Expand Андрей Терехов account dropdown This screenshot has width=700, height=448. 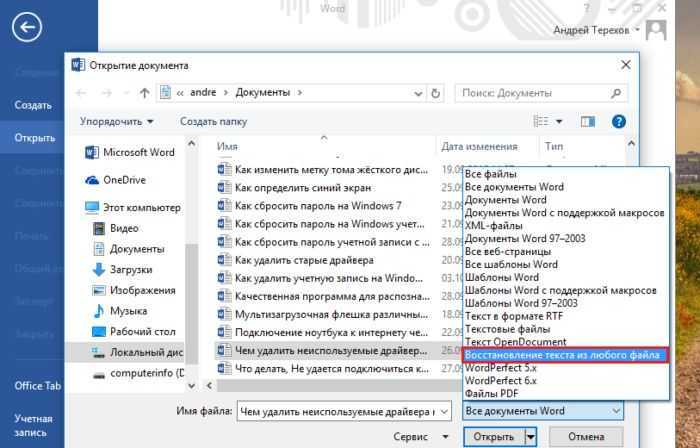coord(638,30)
